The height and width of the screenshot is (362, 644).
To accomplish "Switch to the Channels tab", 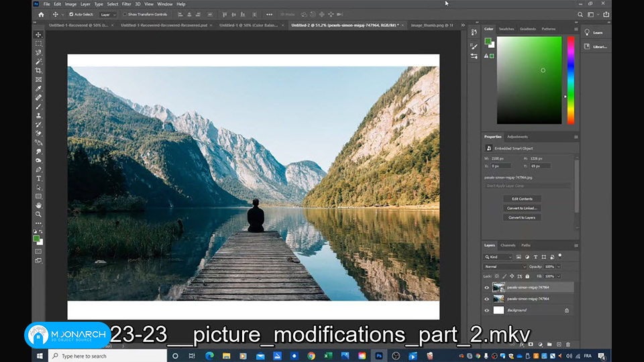I will point(508,245).
